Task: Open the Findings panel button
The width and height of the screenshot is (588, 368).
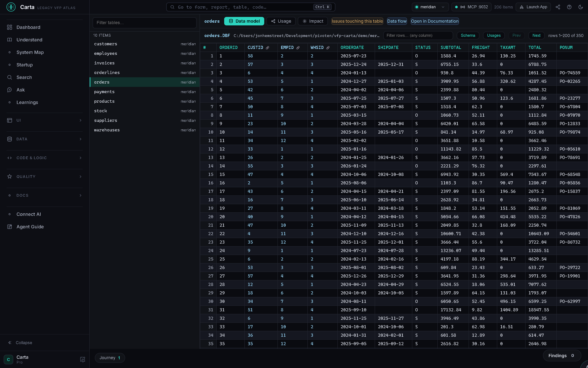Action: (562, 356)
